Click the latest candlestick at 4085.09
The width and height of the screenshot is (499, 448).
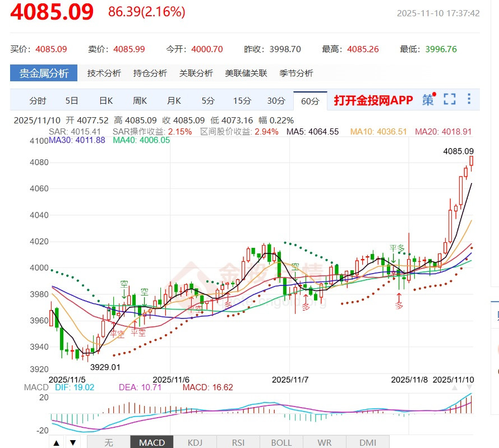tap(472, 161)
